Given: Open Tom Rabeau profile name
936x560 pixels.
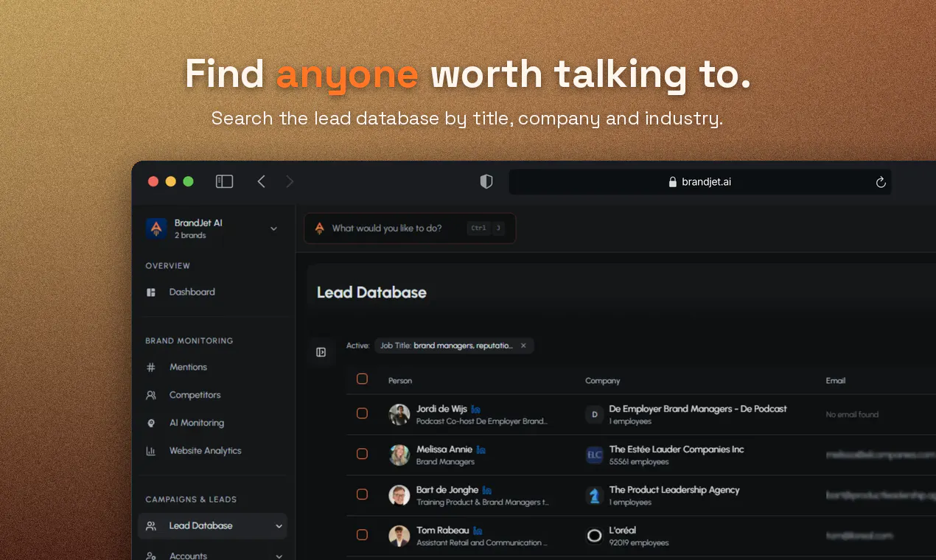Looking at the screenshot, I should 442,531.
